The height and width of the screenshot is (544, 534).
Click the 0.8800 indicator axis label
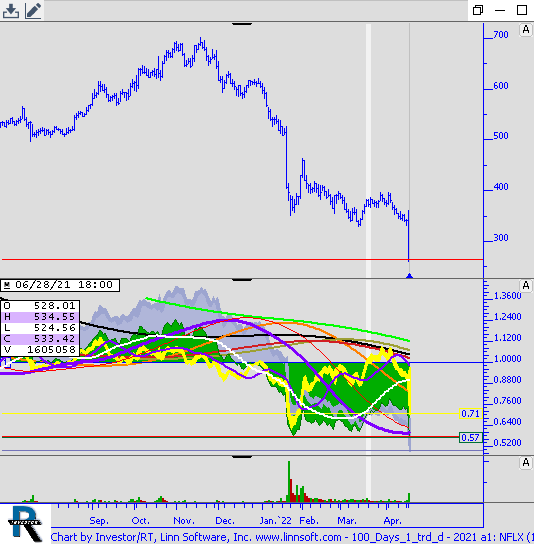508,380
